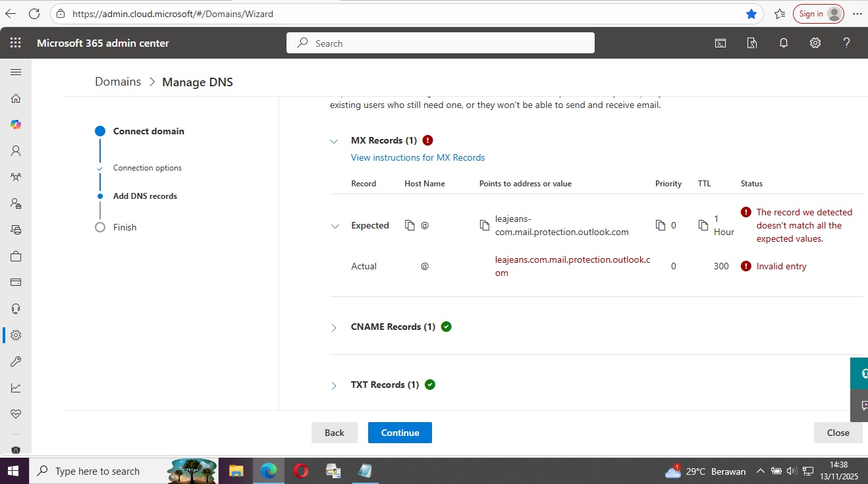
Task: Open the app launcher waffle icon
Action: pyautogui.click(x=15, y=42)
